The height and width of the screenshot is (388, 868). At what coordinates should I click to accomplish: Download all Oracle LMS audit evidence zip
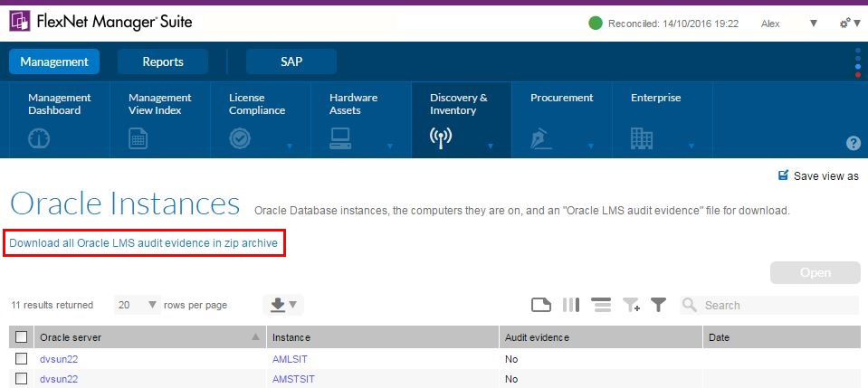coord(143,243)
